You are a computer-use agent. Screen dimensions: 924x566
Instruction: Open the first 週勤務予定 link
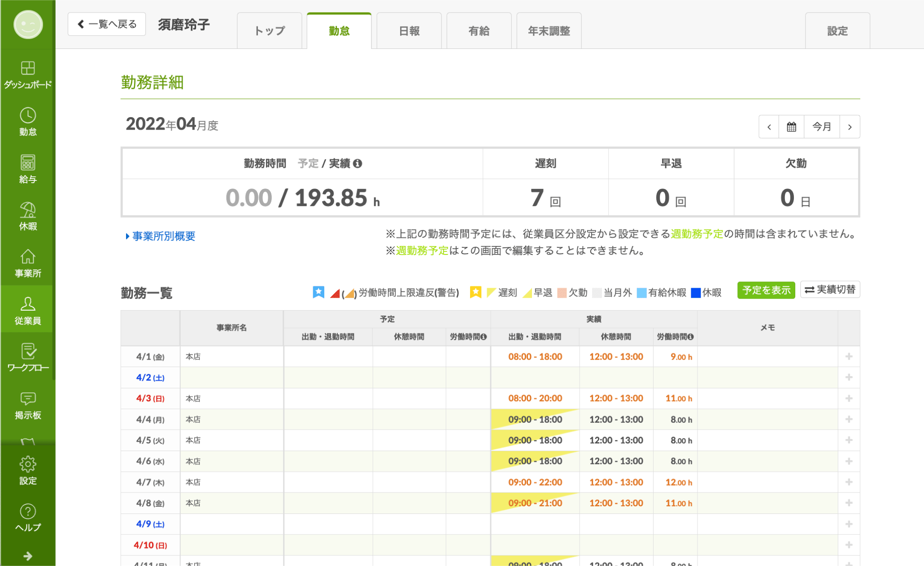pyautogui.click(x=697, y=234)
